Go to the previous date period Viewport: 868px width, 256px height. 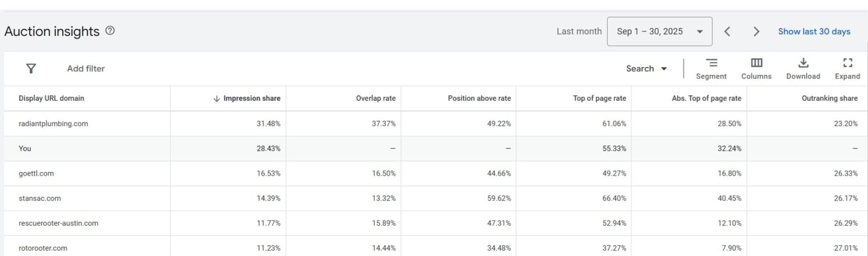(x=728, y=31)
